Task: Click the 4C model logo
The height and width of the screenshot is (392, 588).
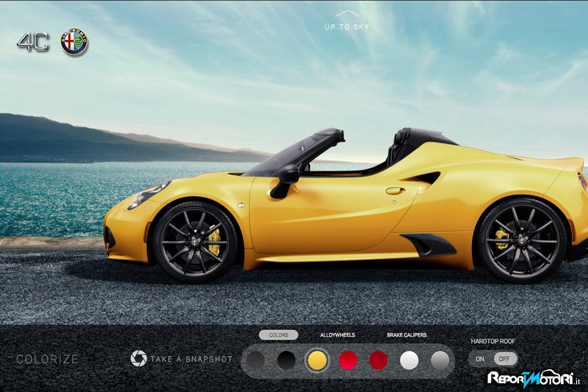Action: click(33, 43)
